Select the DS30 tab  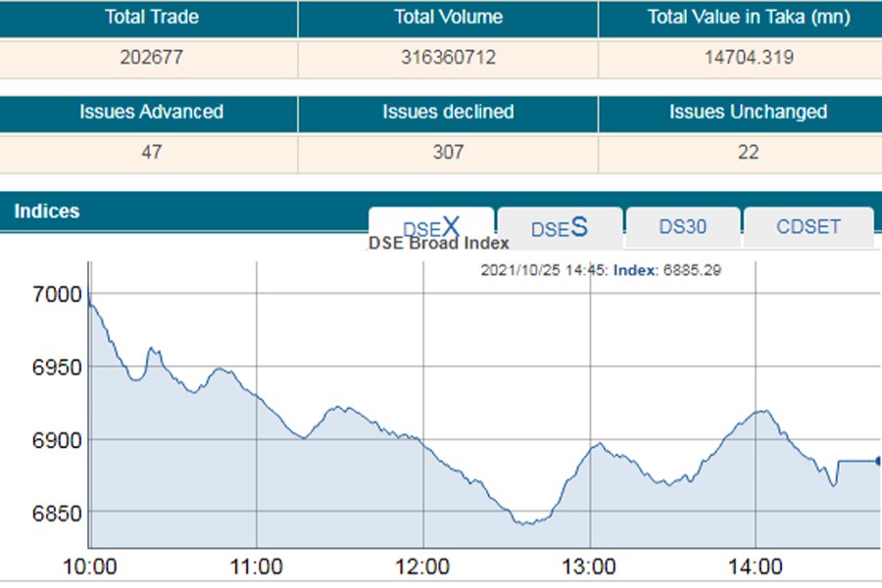click(x=682, y=226)
